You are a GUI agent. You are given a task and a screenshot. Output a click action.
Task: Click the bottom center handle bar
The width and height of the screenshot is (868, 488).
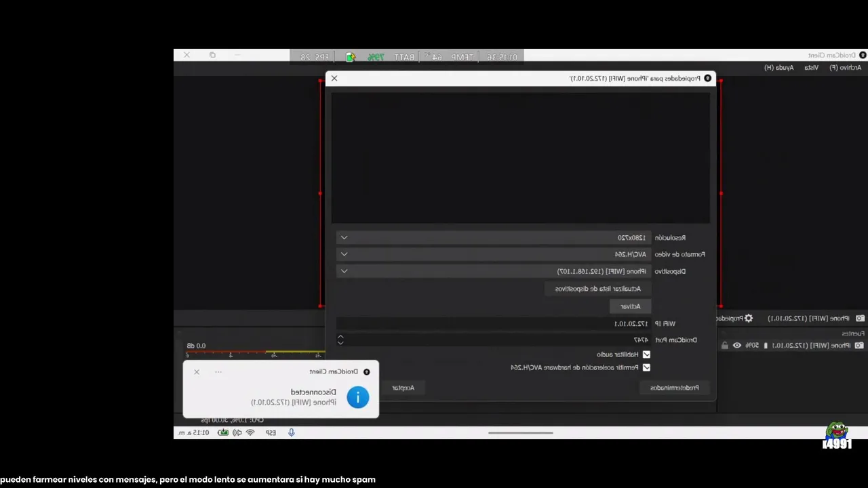(x=521, y=432)
